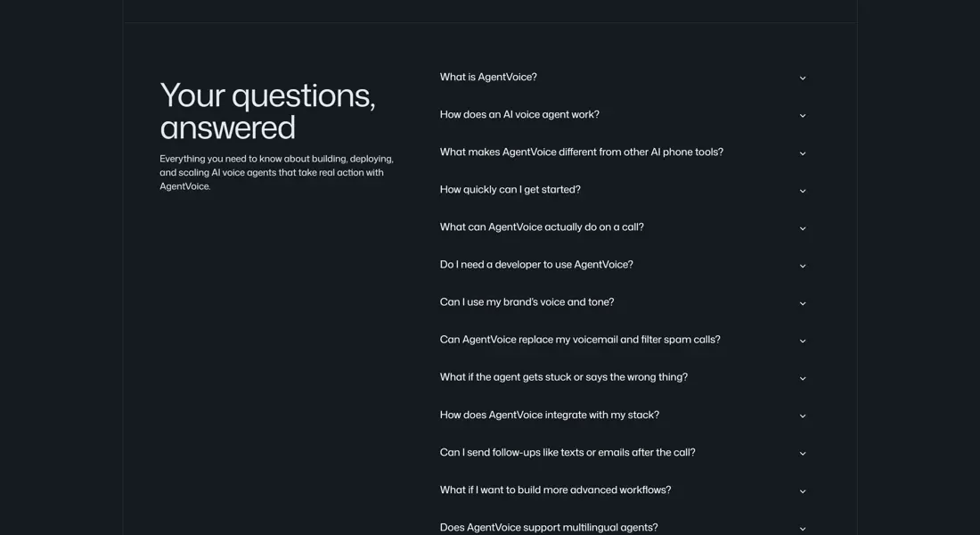Click the chevron icon for the developer question

click(x=802, y=264)
